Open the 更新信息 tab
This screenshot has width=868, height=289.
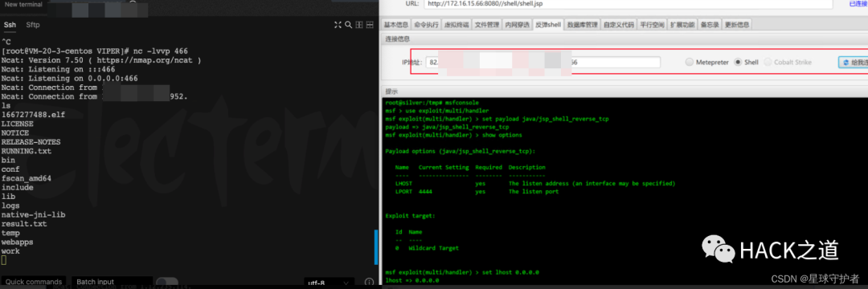[737, 24]
